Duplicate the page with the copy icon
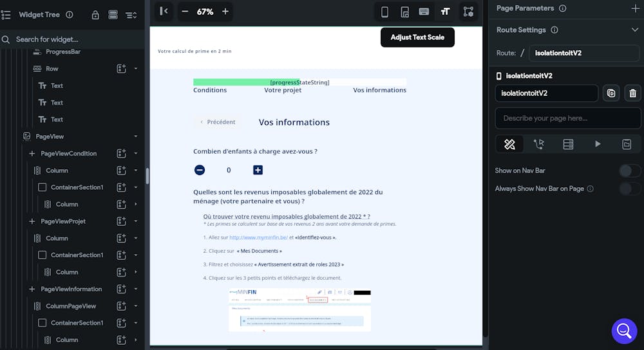Image resolution: width=644 pixels, height=350 pixels. click(x=611, y=93)
